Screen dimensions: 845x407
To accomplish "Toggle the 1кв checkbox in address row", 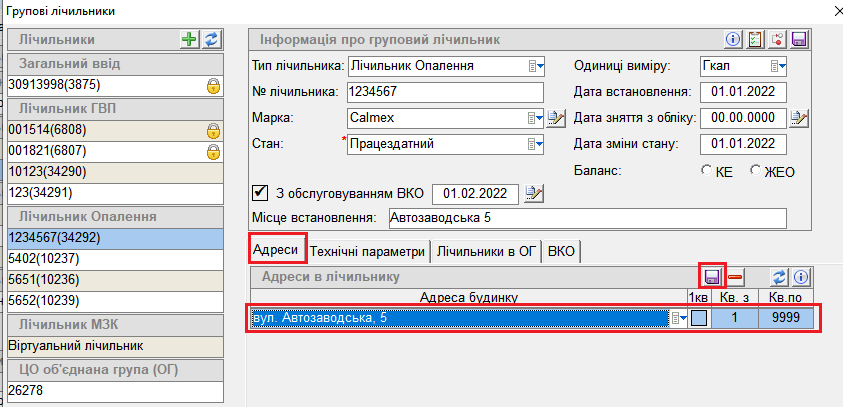I will (x=699, y=318).
